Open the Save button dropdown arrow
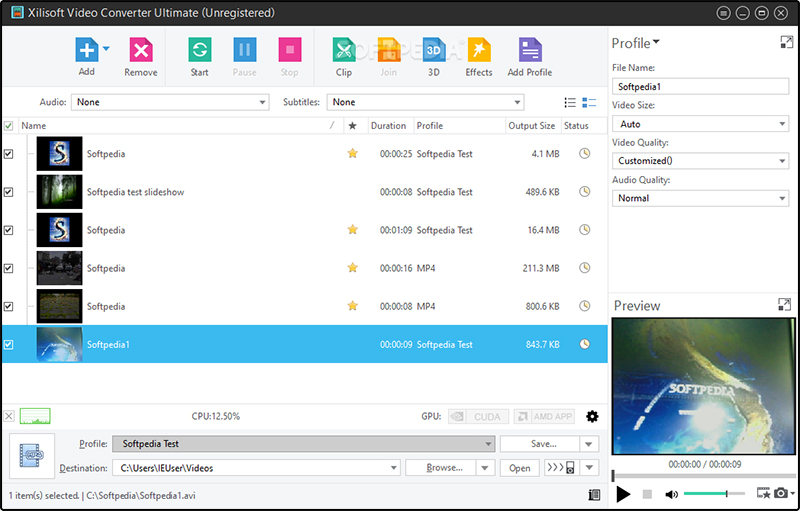This screenshot has width=800, height=511. (589, 444)
